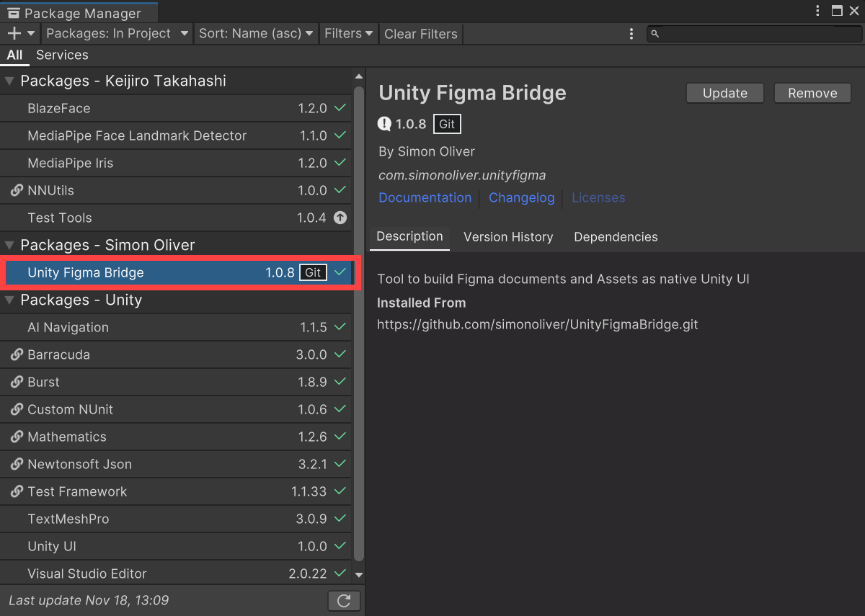This screenshot has height=616, width=865.
Task: Collapse the Packages - Simon Oliver group
Action: coord(9,246)
